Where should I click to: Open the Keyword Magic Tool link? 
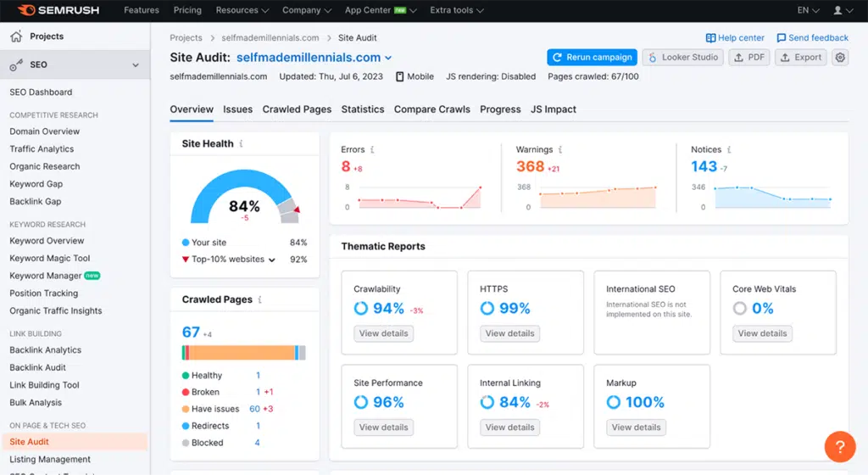point(49,258)
